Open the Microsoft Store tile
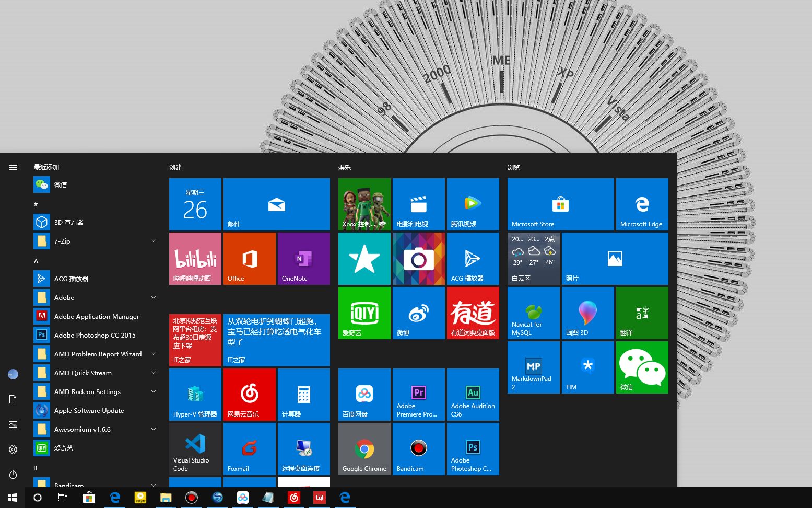This screenshot has height=508, width=812. 561,204
